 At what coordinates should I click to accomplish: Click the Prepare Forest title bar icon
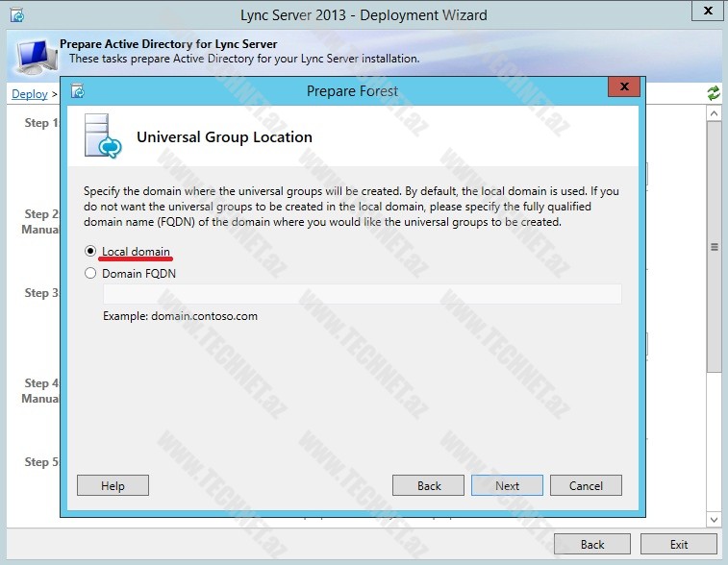pyautogui.click(x=78, y=91)
